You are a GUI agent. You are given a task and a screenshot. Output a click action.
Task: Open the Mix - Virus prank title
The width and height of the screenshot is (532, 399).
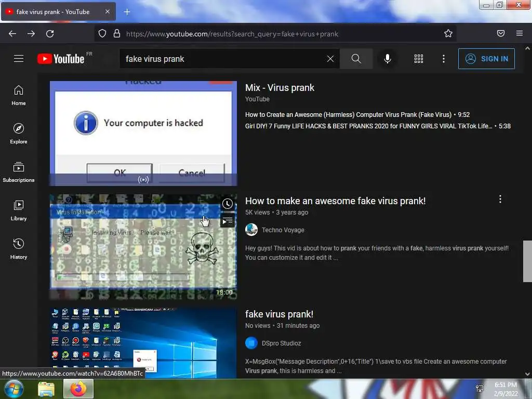tap(280, 87)
